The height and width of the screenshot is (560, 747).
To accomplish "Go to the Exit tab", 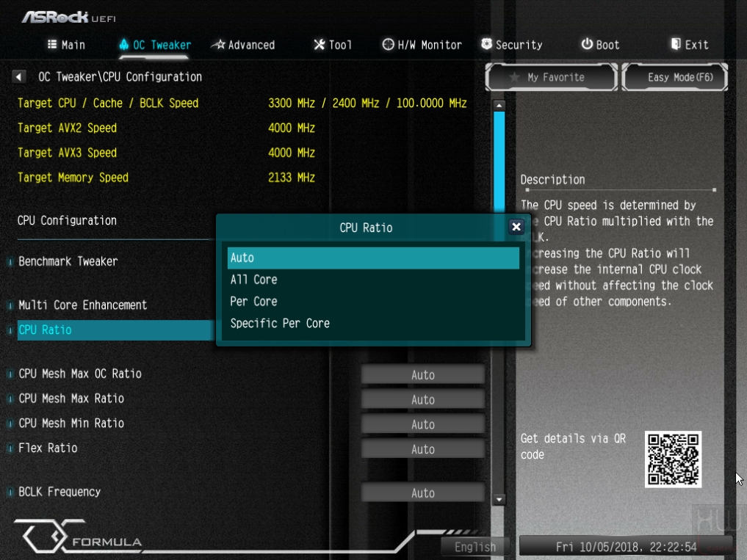I will pos(690,45).
